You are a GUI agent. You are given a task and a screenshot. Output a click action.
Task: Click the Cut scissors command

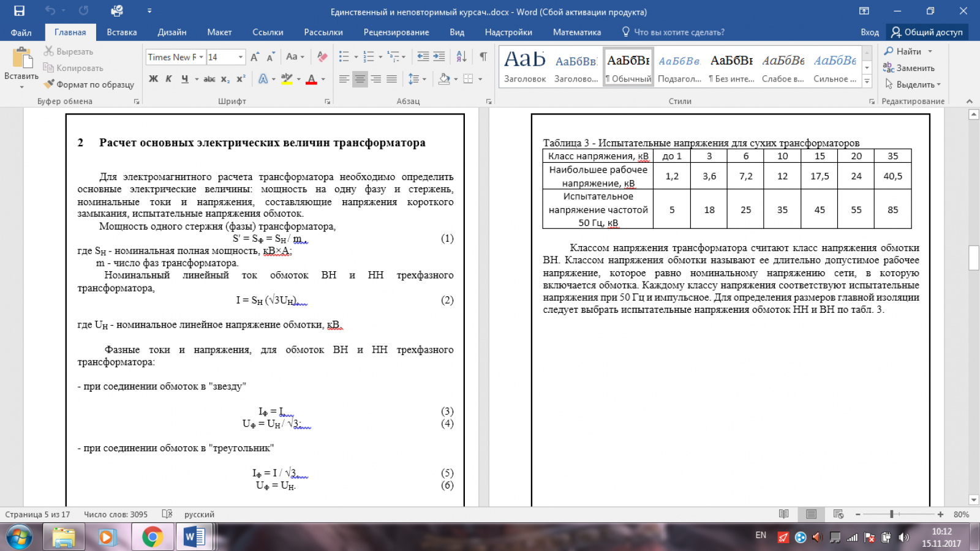click(x=69, y=51)
